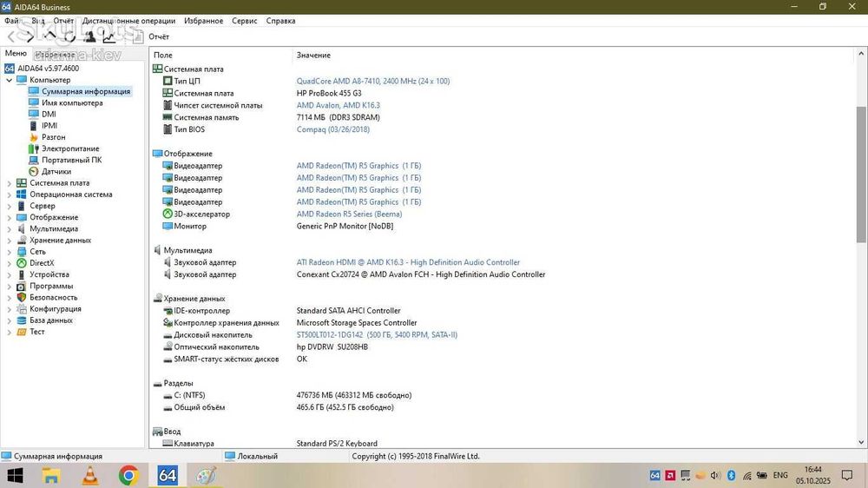Collapse the Компьютер tree node
Image resolution: width=868 pixels, height=488 pixels.
tap(9, 80)
